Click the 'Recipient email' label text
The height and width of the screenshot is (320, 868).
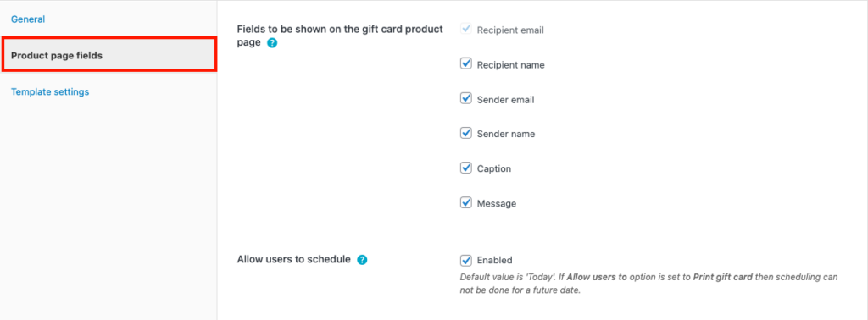point(510,30)
